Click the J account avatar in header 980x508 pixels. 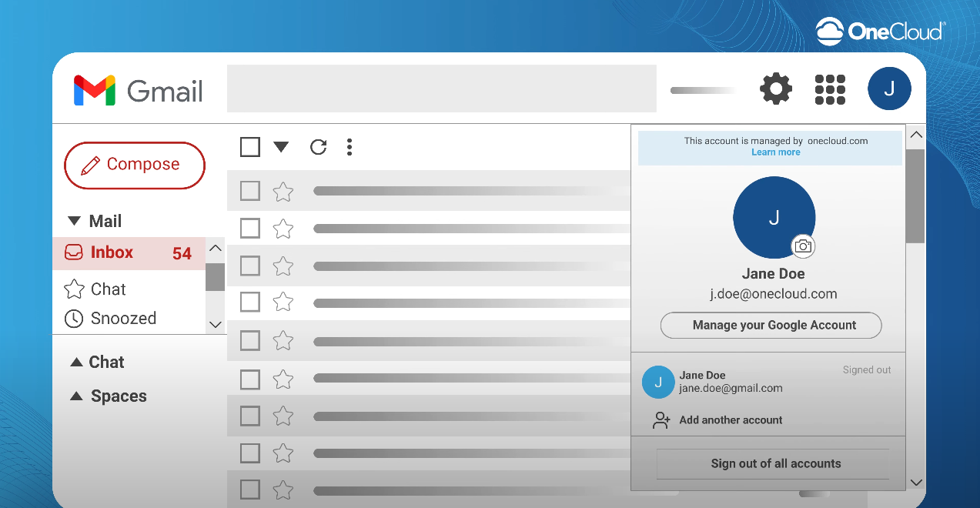889,89
